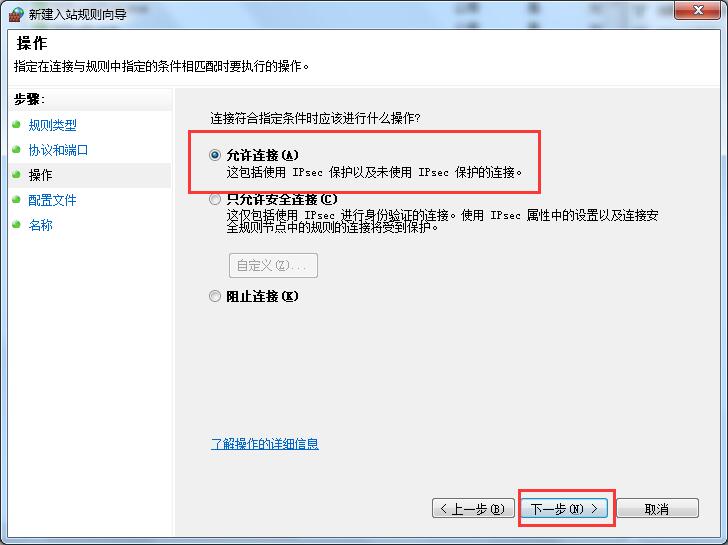Jump to the 名称 step
728x545 pixels.
click(x=40, y=225)
